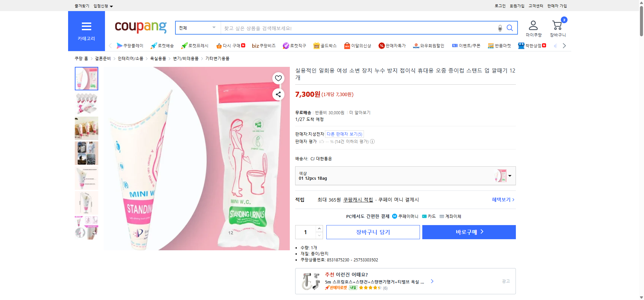
Task: Open the 색상 color option dropdown
Action: [510, 175]
